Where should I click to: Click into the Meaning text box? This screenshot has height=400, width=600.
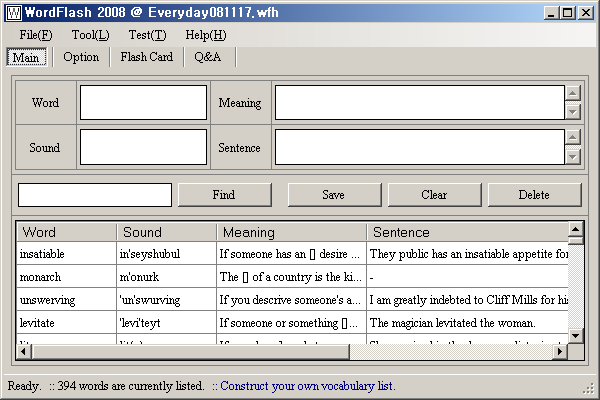pos(420,103)
